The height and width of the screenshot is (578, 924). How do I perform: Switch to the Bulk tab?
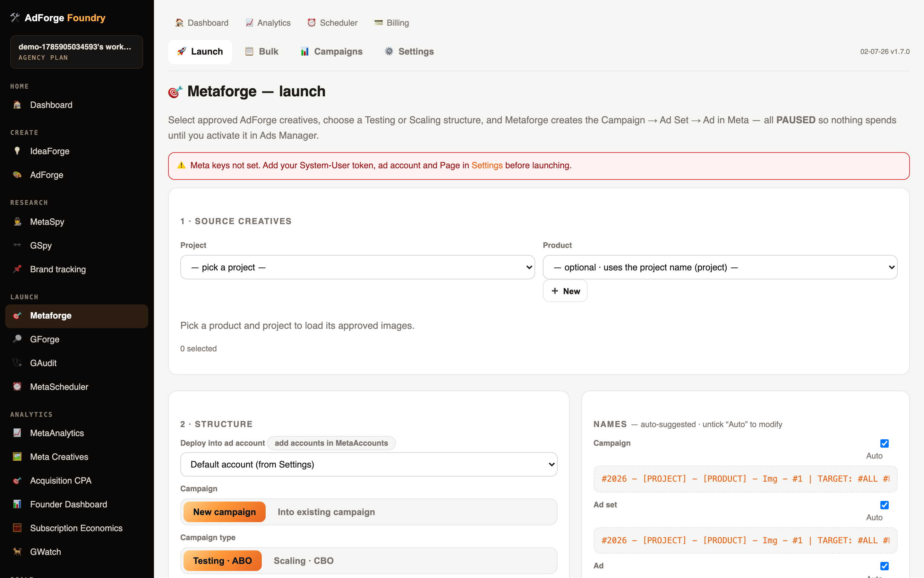click(262, 52)
